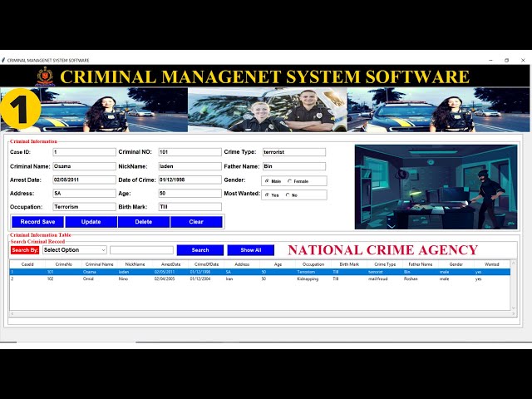Screen dimensions: 532x399
Task: Click the CrimeNo column header
Action: [63, 264]
